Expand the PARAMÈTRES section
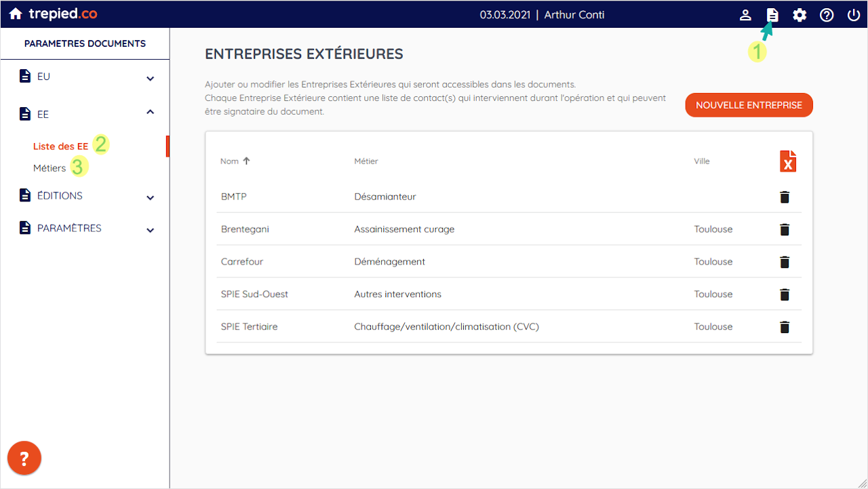868x489 pixels. point(151,231)
